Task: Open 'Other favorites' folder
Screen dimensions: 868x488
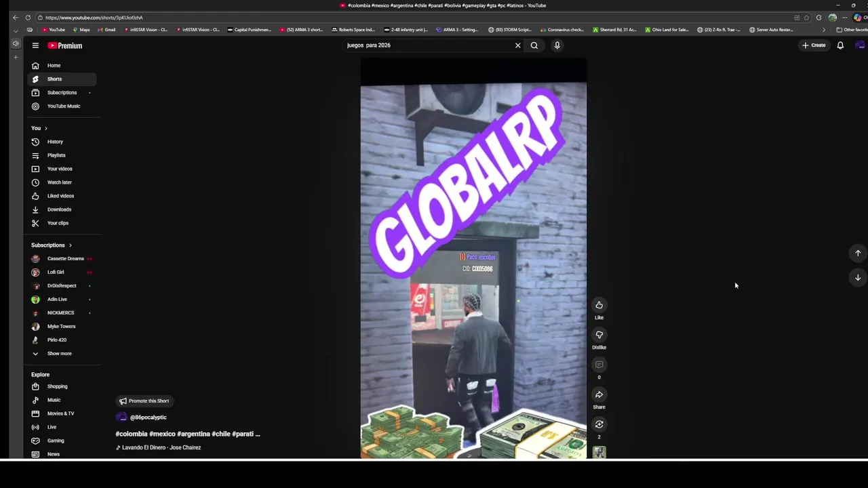Action: pos(852,30)
